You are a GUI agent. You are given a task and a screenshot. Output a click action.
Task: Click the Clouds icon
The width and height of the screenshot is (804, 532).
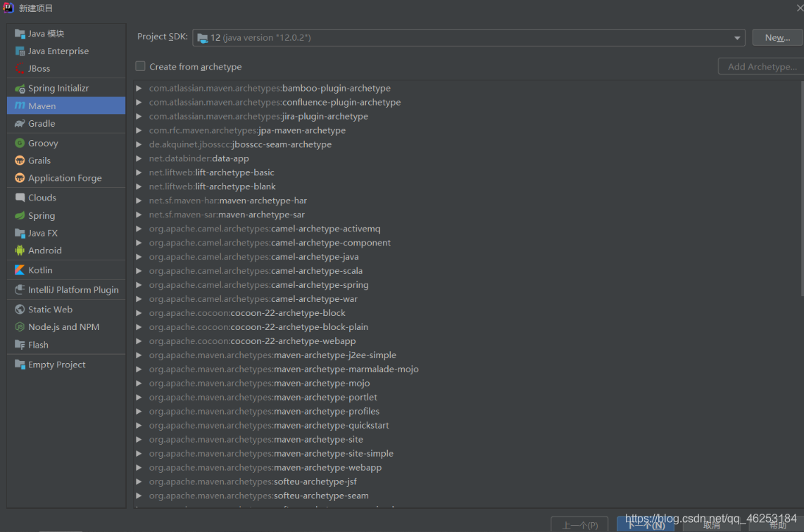[20, 197]
